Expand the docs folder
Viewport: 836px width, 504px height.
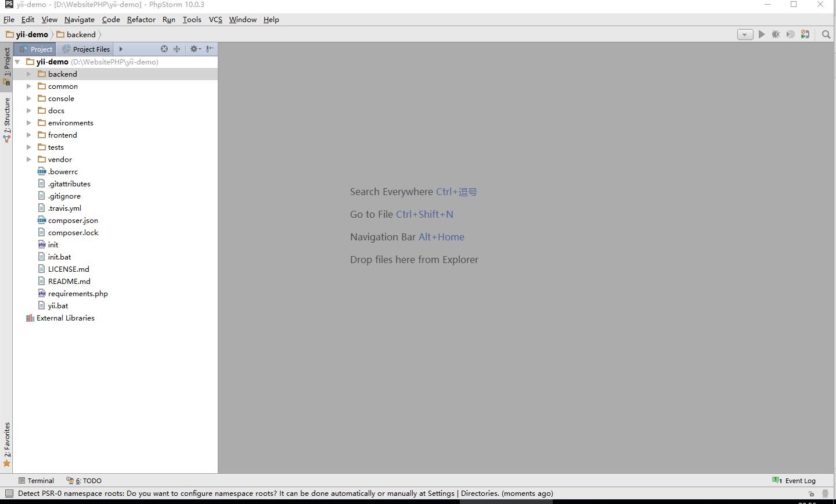click(29, 110)
